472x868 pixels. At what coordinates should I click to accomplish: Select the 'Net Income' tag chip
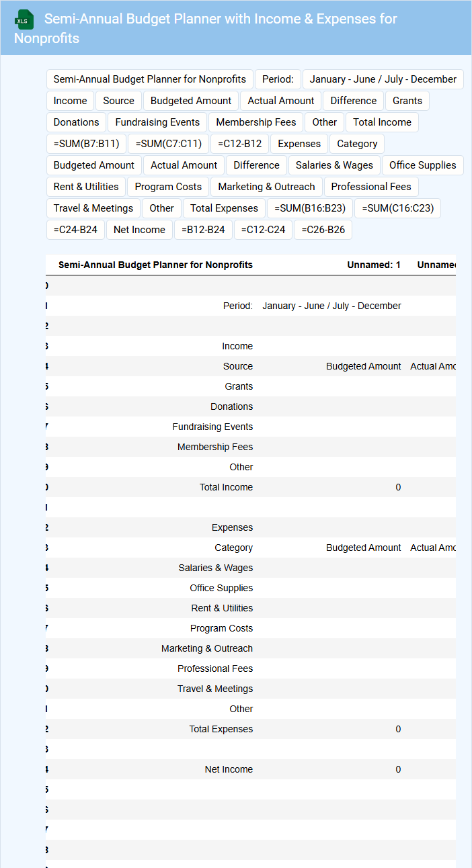139,230
